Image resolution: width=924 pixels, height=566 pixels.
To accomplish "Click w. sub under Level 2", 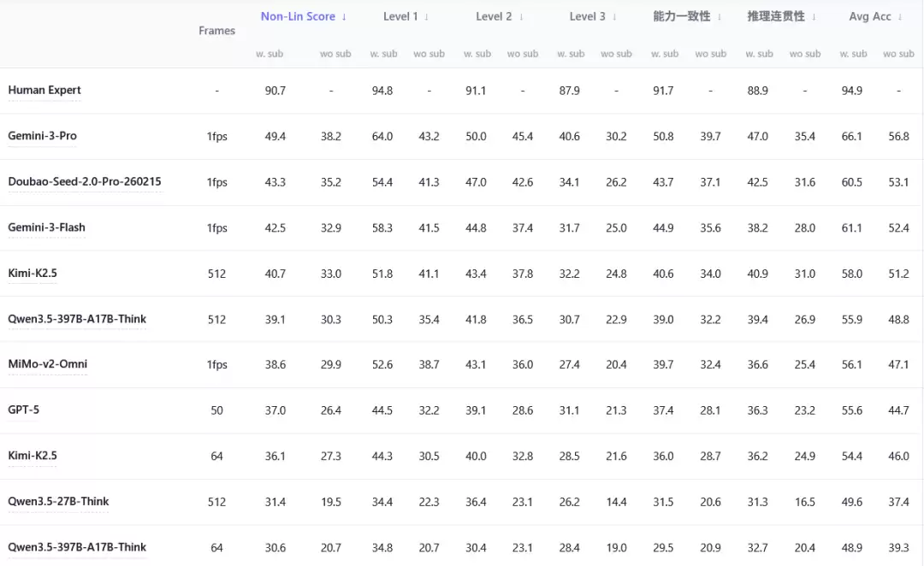I will click(x=477, y=54).
